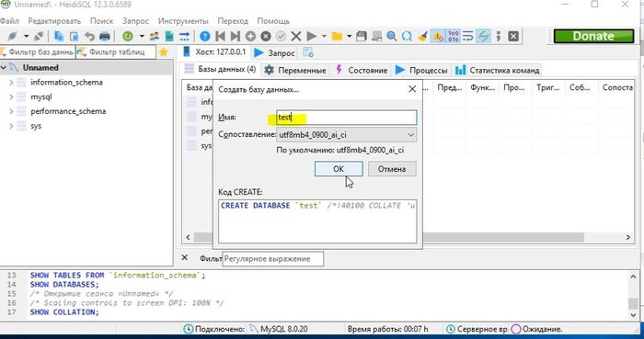The height and width of the screenshot is (339, 644).
Task: Click the favorites star icon
Action: [164, 52]
